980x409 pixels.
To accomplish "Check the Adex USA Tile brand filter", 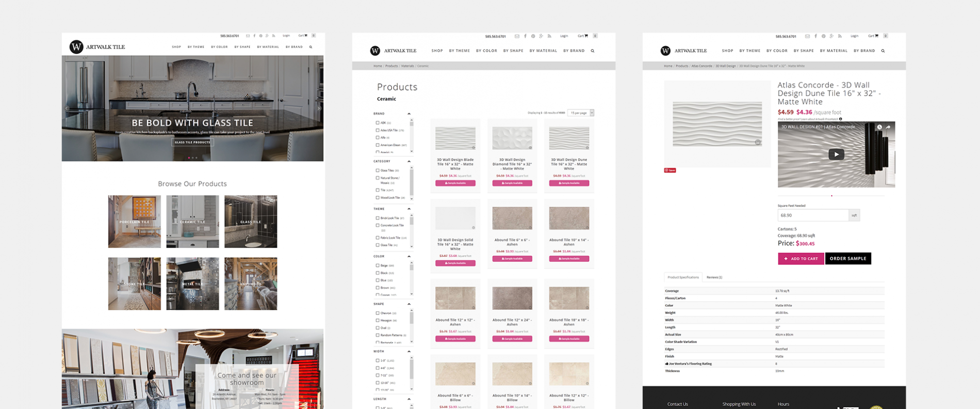I will pyautogui.click(x=378, y=130).
